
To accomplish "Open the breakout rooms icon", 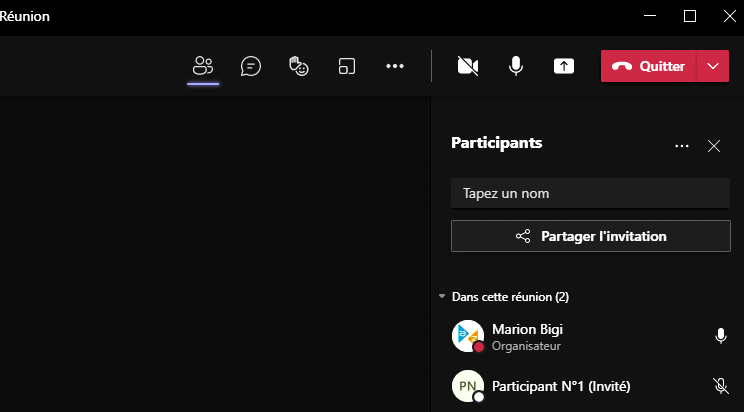I will [x=347, y=66].
